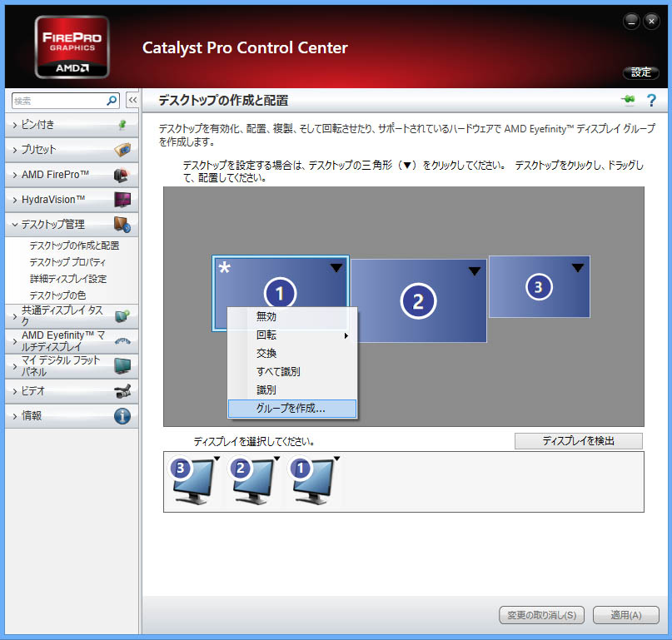This screenshot has width=672, height=640.
Task: Choose 識別 in the context menu
Action: point(292,390)
